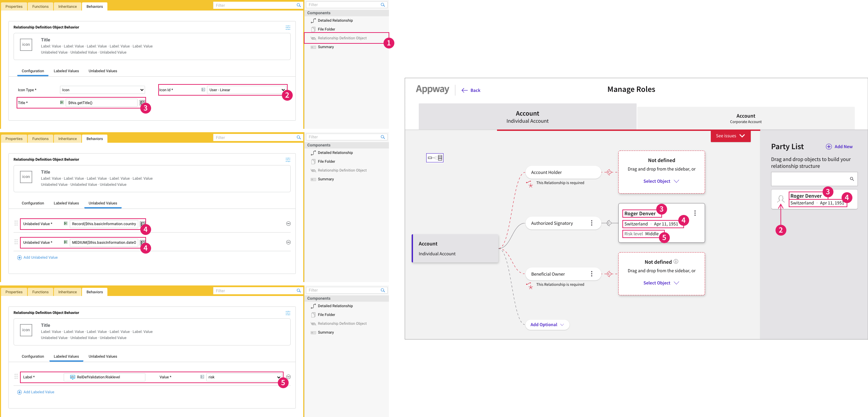Remove the first Unlabeled Value row
The width and height of the screenshot is (868, 417).
(288, 223)
